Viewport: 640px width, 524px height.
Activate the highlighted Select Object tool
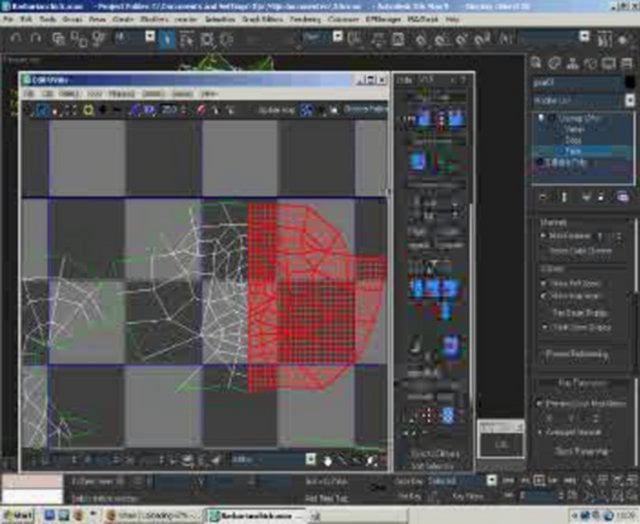[x=166, y=40]
